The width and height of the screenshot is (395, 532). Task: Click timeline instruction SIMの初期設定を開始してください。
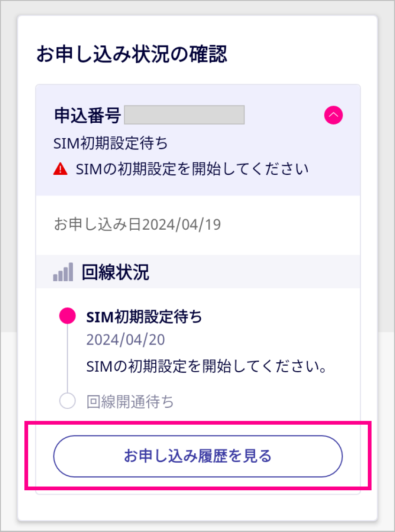(207, 366)
